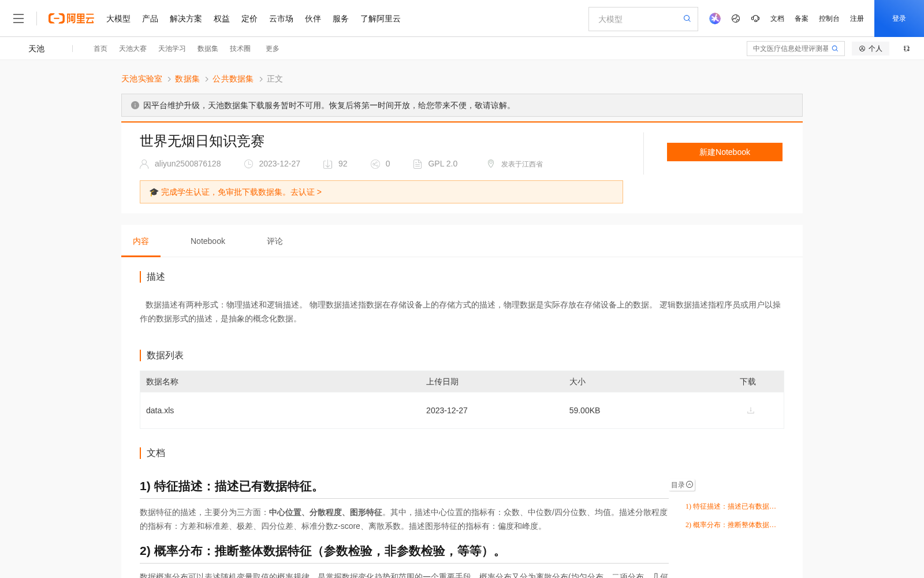Screen dimensions: 924x578
Task: Download data.xls via the download icon
Action: [x=751, y=410]
